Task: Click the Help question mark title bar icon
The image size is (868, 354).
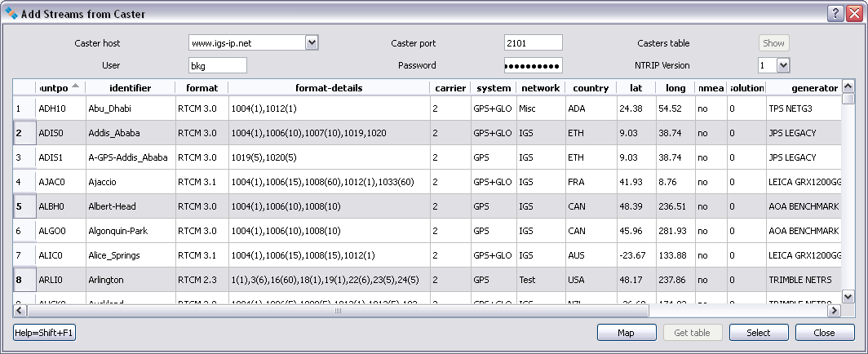Action: point(835,12)
